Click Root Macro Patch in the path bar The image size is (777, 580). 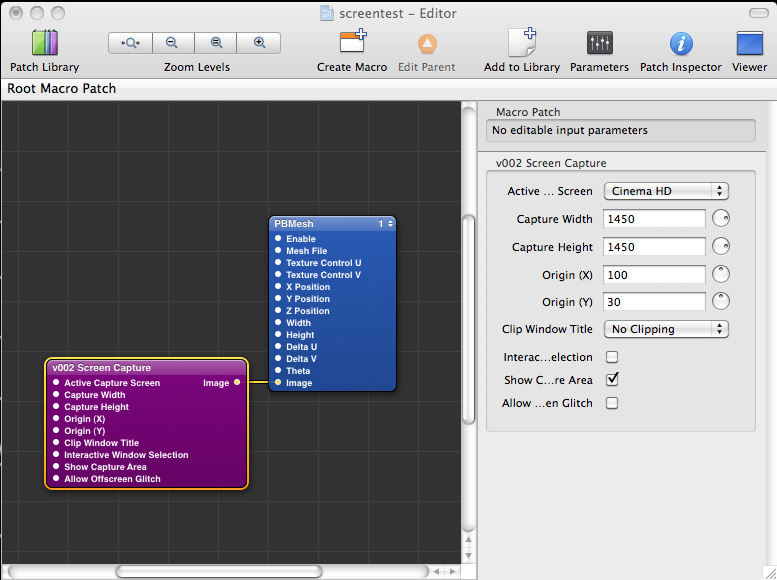61,89
